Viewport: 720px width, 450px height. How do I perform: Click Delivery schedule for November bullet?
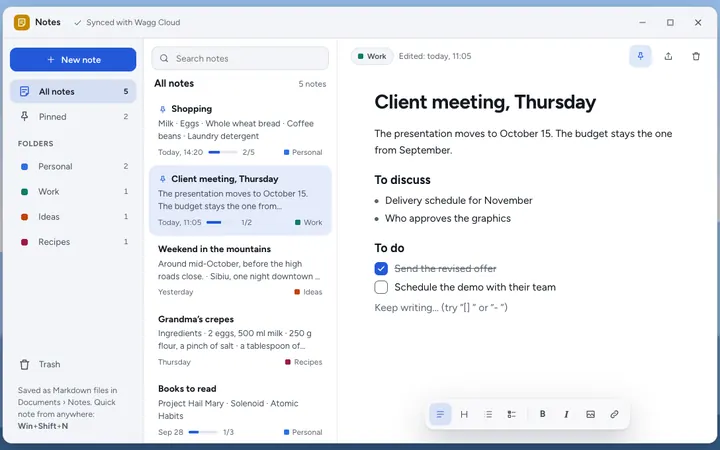[x=458, y=200]
